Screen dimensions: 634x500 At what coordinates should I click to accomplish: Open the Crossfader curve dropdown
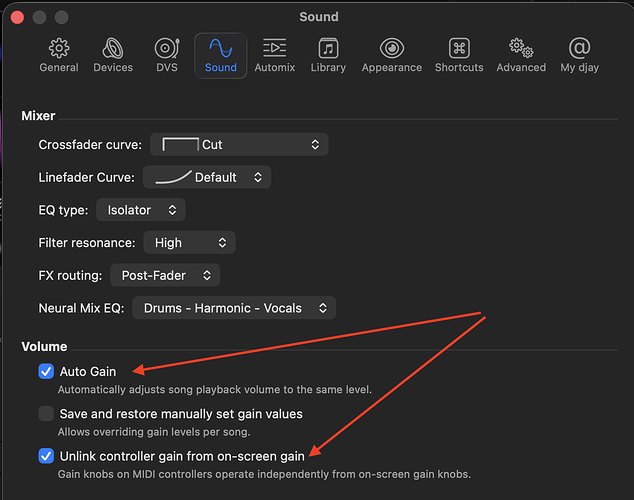239,144
